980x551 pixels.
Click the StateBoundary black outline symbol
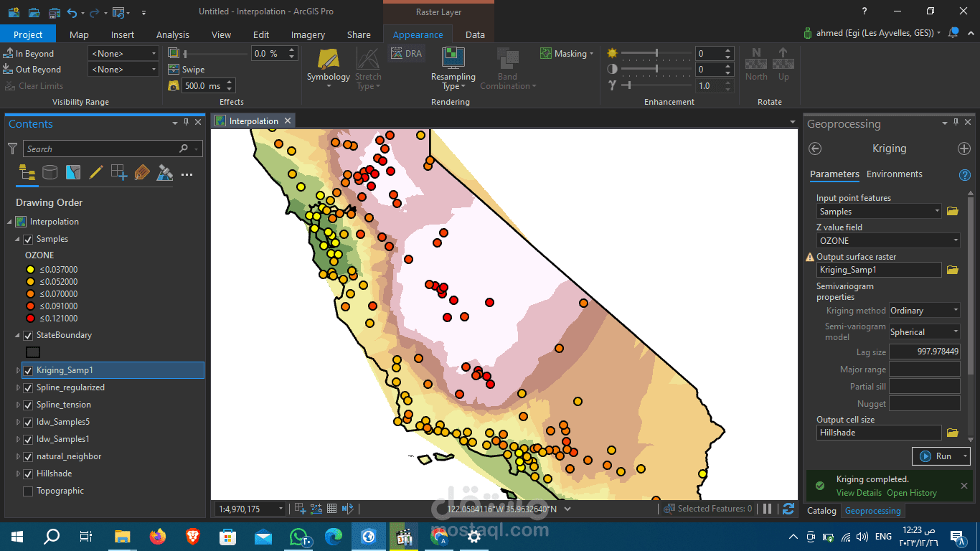point(33,352)
